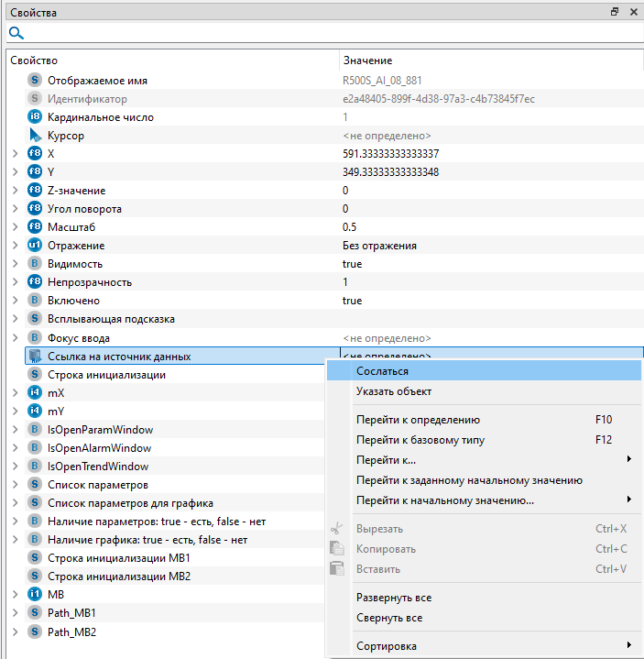
Task: Click Развернуть все in the menu
Action: (394, 598)
